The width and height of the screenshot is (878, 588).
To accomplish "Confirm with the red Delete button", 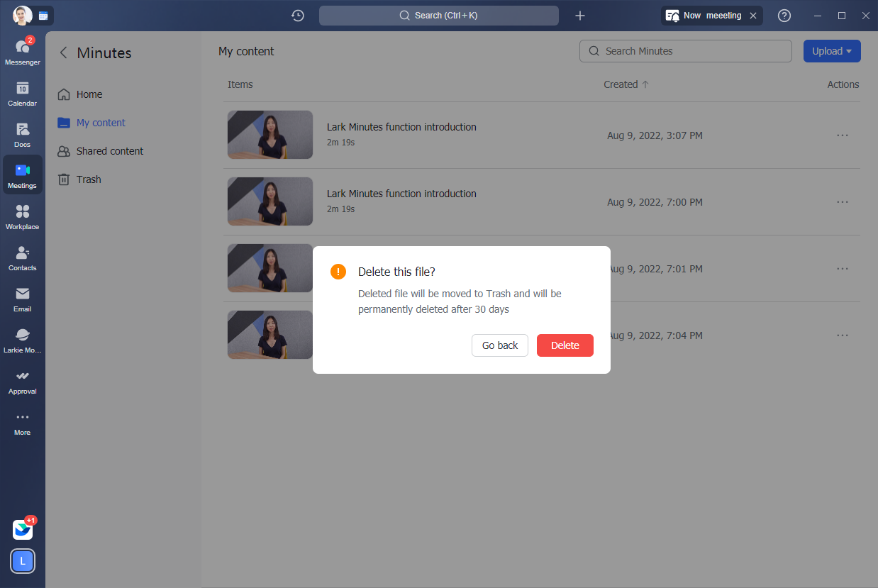I will pyautogui.click(x=565, y=345).
